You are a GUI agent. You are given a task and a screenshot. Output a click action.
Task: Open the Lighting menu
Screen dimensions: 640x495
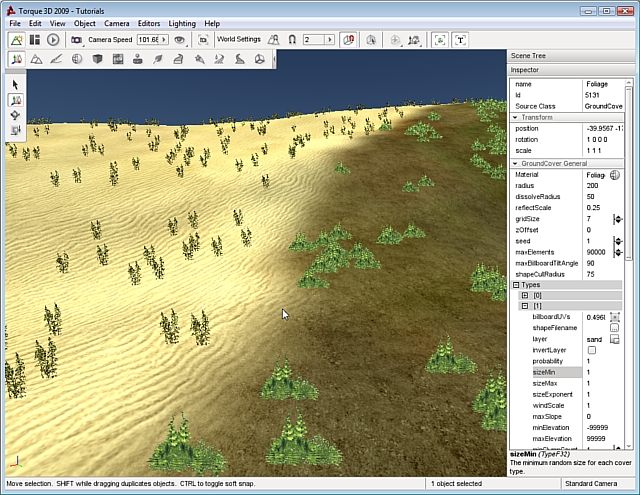point(181,22)
